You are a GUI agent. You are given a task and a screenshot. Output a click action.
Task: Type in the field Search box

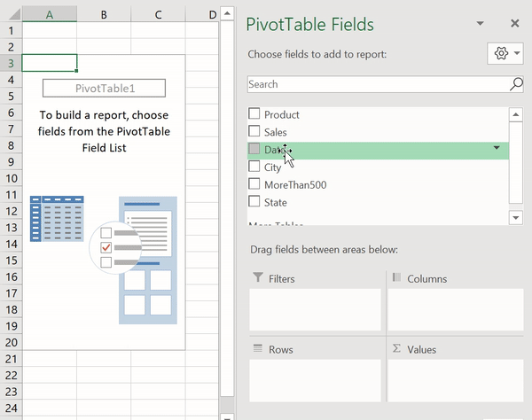pyautogui.click(x=377, y=84)
